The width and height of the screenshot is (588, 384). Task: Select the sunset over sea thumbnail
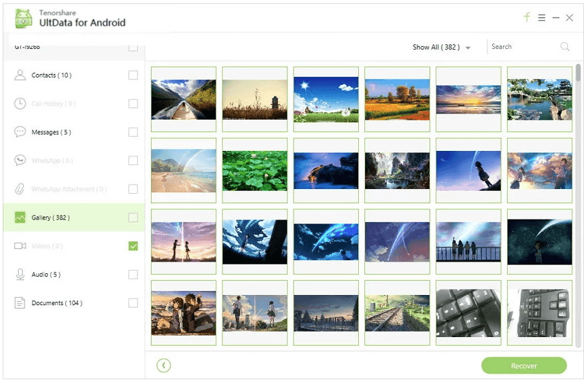[x=469, y=99]
